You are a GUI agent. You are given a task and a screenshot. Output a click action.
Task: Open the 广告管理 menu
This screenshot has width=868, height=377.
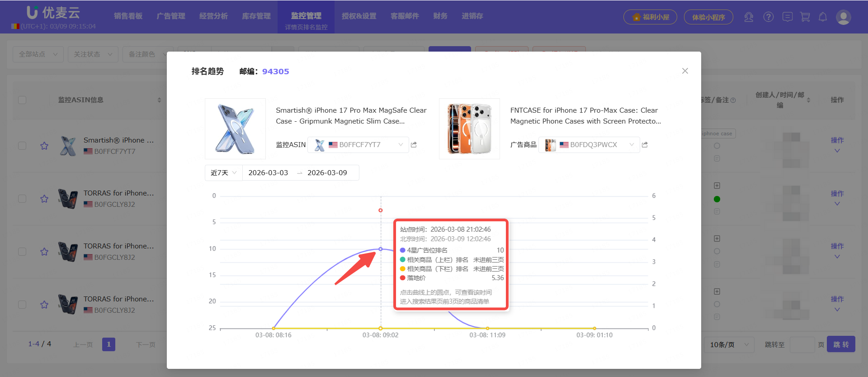(171, 16)
